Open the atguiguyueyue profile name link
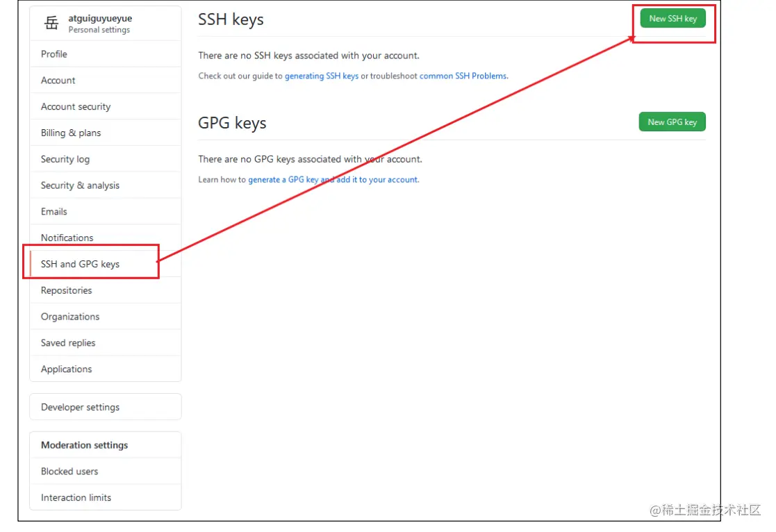Viewport: 776px width, 532px height. pyautogui.click(x=100, y=18)
